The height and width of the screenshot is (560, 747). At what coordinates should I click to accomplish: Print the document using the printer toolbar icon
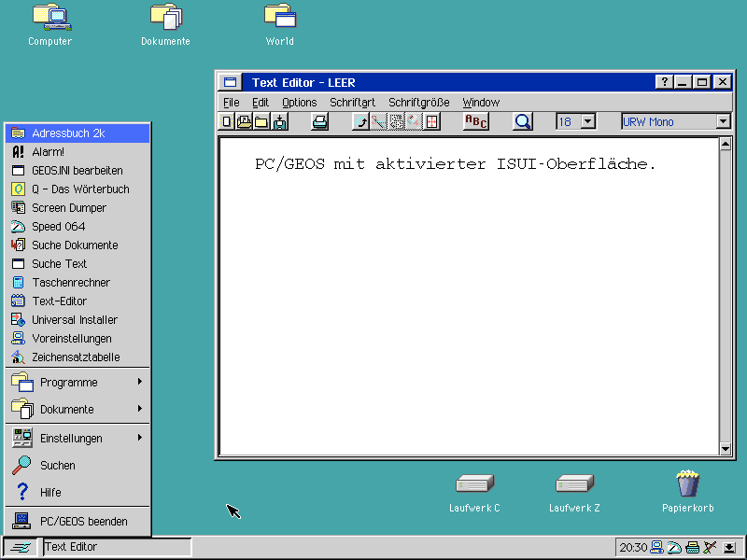click(x=318, y=121)
